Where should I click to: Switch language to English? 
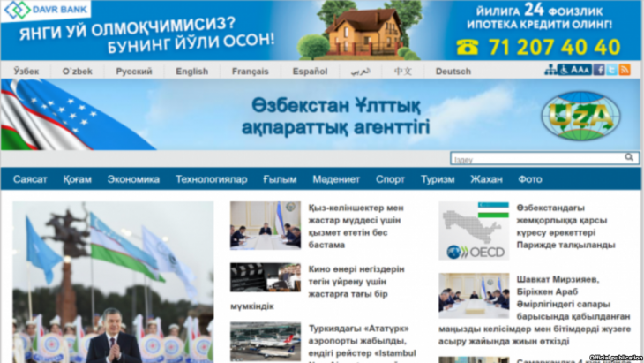191,72
